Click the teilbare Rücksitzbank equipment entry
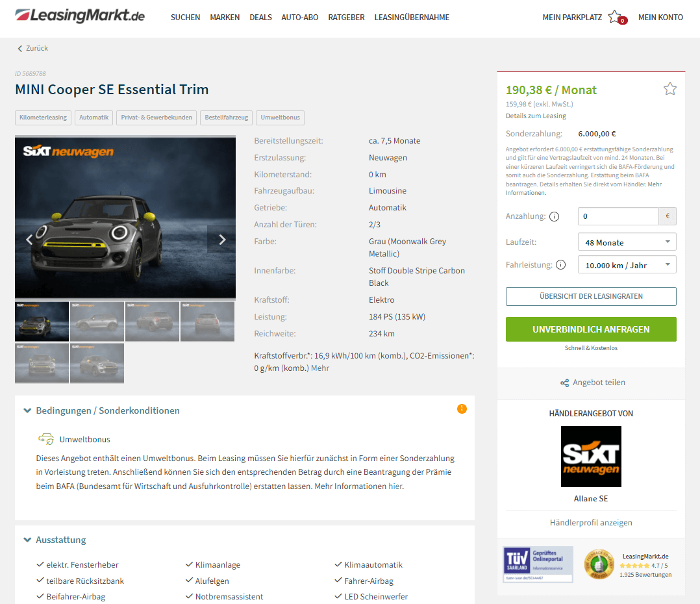Viewport: 700px width, 604px height. point(85,581)
